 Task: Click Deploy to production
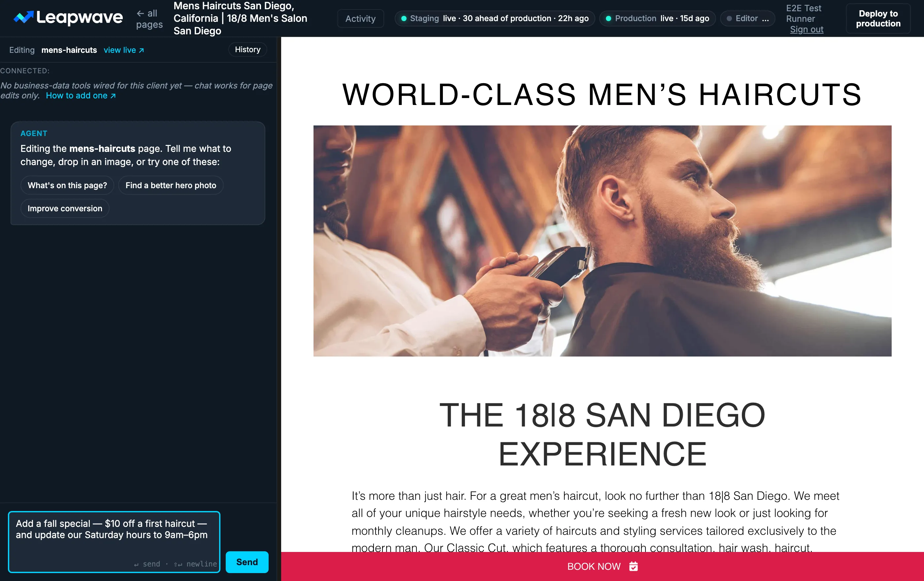pyautogui.click(x=878, y=18)
